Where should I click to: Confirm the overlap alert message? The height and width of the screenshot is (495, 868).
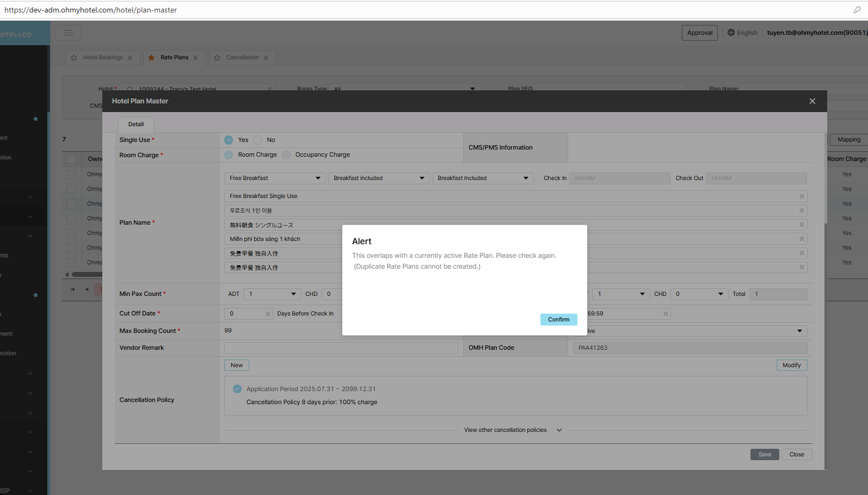tap(558, 320)
